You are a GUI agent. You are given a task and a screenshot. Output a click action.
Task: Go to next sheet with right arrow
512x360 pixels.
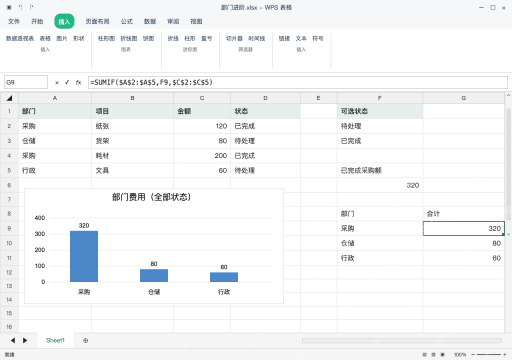point(25,340)
